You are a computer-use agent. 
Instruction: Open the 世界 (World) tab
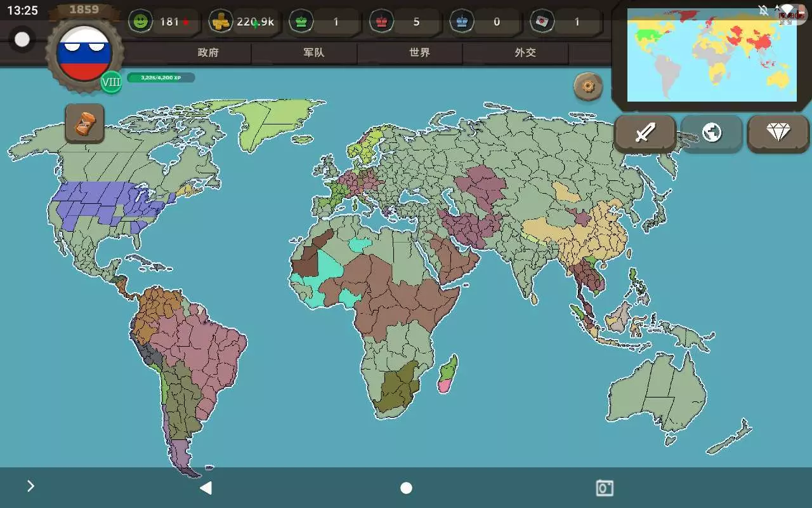(x=420, y=53)
